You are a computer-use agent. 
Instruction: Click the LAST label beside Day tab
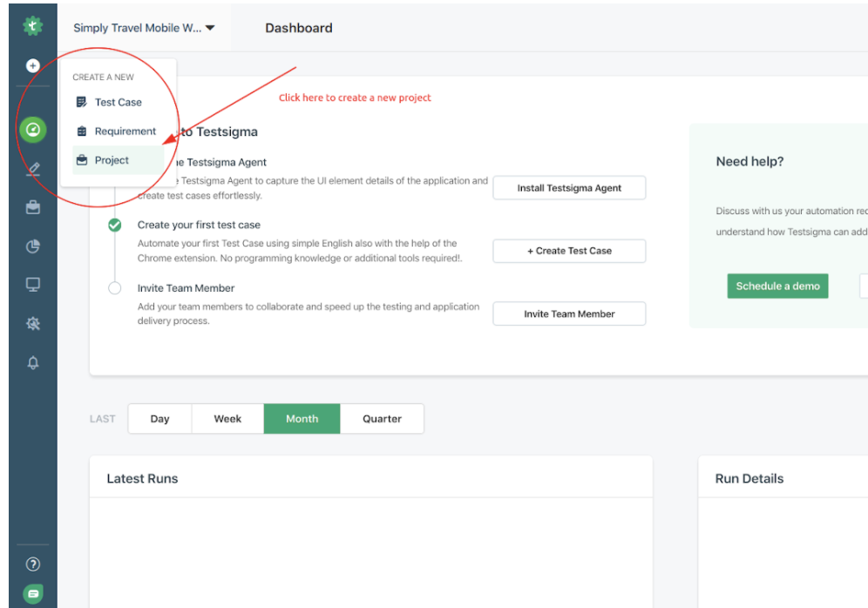point(103,419)
